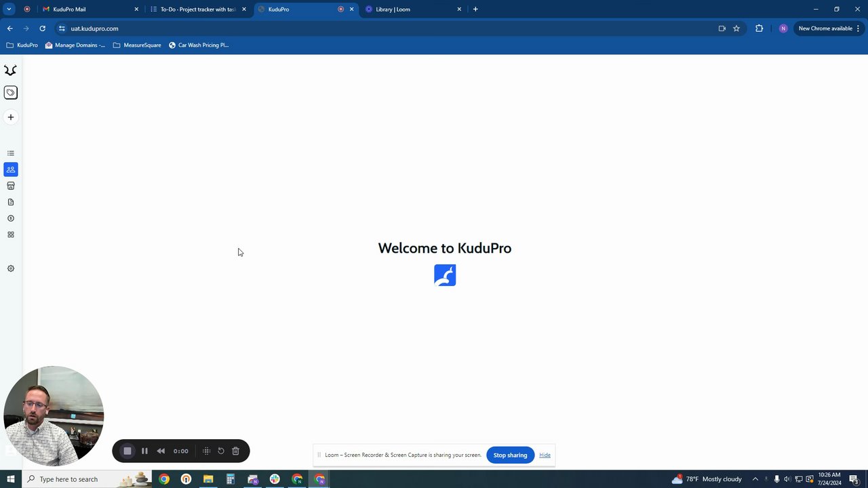Viewport: 868px width, 488px height.
Task: Go back in browser history
Action: 9,28
